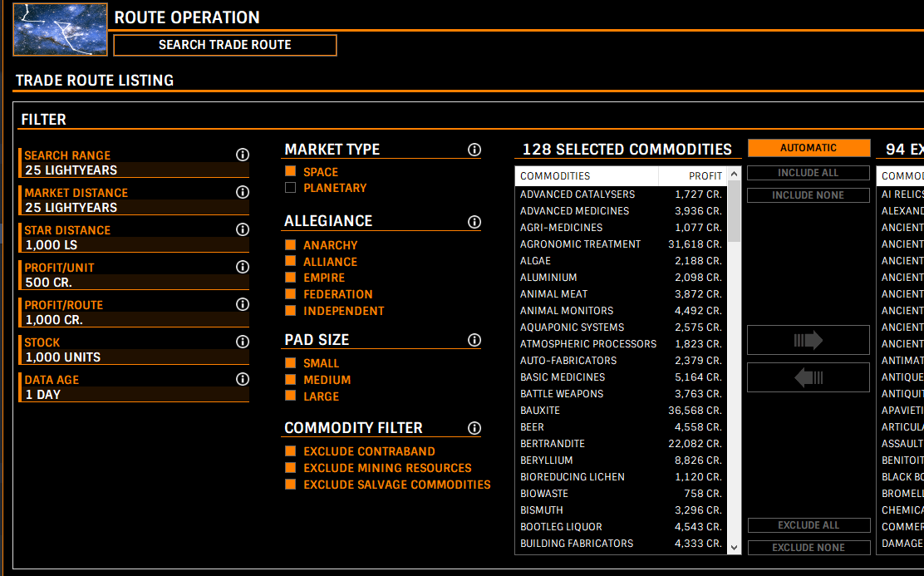This screenshot has width=924, height=576.
Task: Uncheck the Alliance allegiance checkbox
Action: coord(291,261)
